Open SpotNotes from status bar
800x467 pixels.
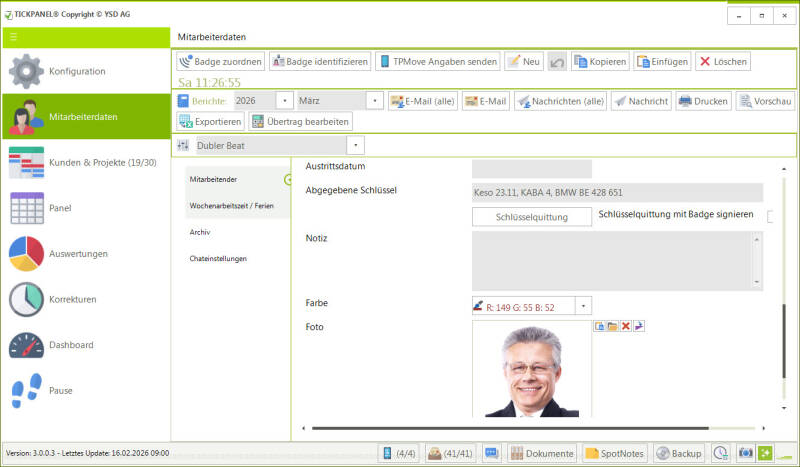pos(615,453)
